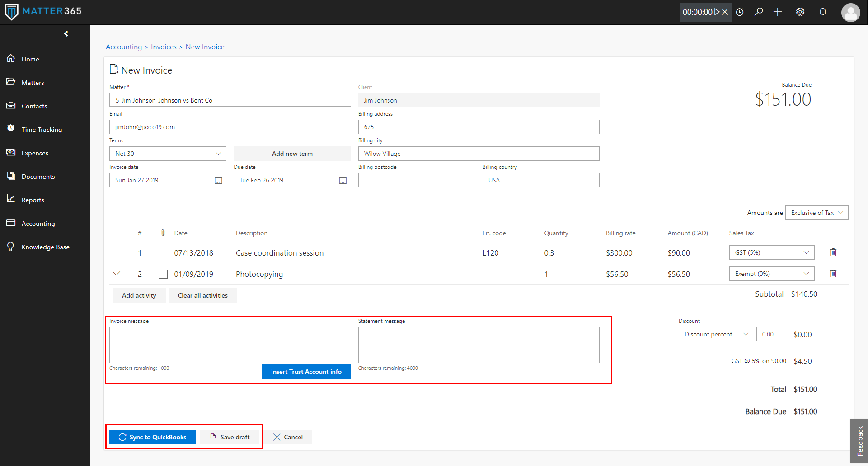Click Clear all activities
Screen dimensions: 868x466
[x=203, y=295]
